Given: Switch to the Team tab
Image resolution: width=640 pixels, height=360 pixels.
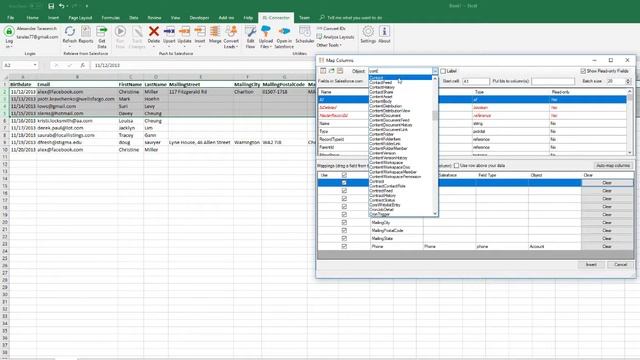Looking at the screenshot, I should [x=304, y=18].
